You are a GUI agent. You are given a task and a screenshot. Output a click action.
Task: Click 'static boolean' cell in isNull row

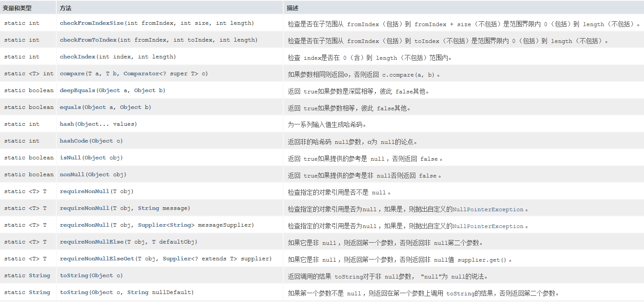[x=29, y=158]
